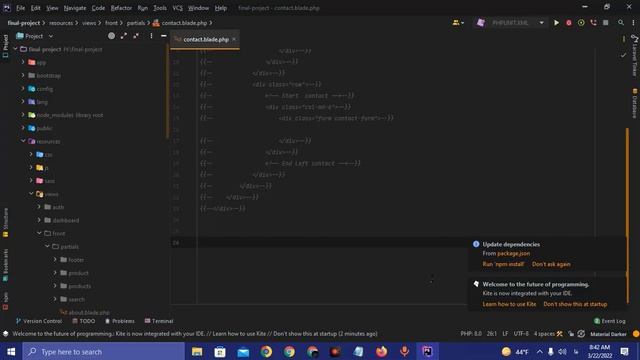640x360 pixels.
Task: Click the PHP: 8.0 language level widget
Action: [471, 334]
